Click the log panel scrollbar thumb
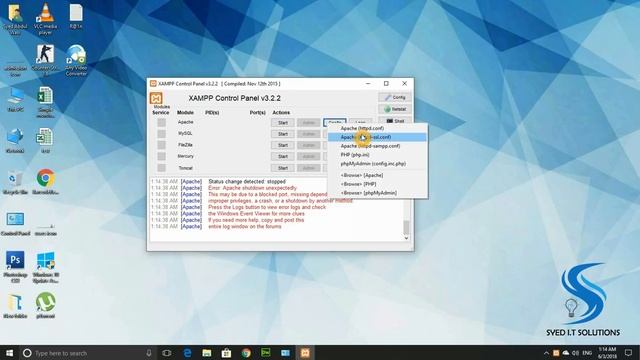This screenshot has width=640, height=360. pyautogui.click(x=406, y=227)
